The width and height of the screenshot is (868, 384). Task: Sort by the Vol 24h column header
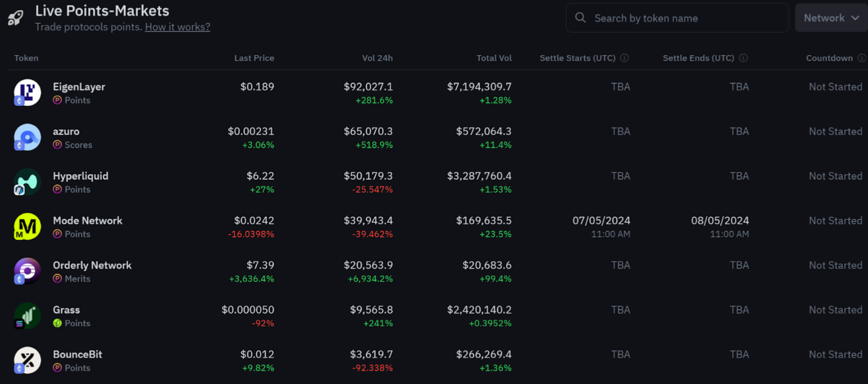pos(377,58)
